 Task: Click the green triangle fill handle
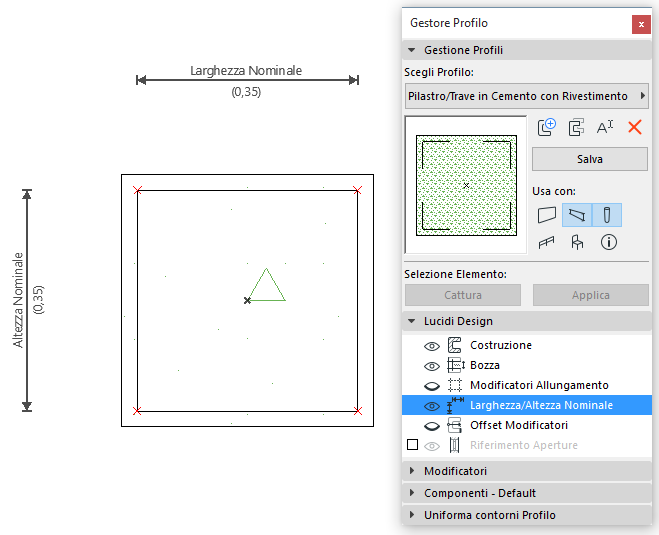pyautogui.click(x=267, y=285)
